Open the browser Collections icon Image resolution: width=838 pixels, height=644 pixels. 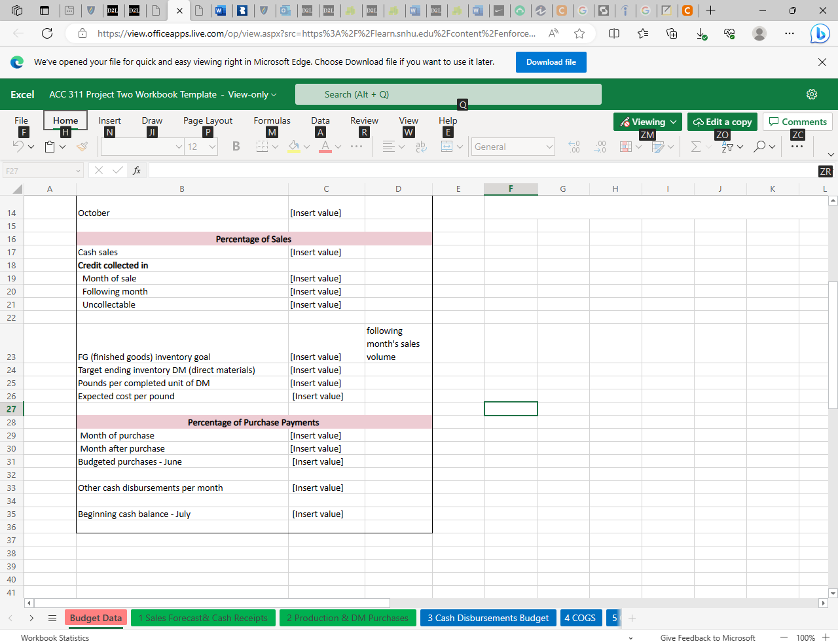coord(672,33)
